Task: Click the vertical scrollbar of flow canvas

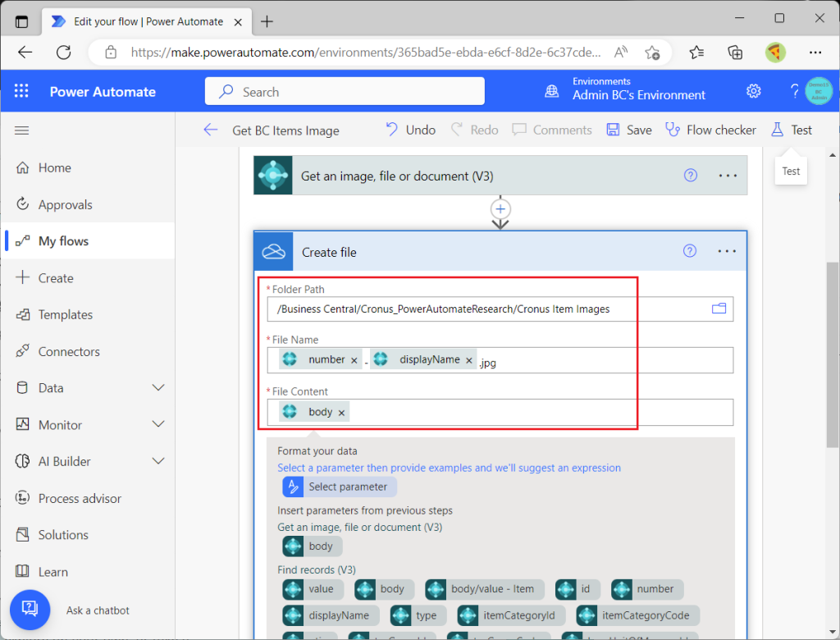Action: tap(832, 354)
